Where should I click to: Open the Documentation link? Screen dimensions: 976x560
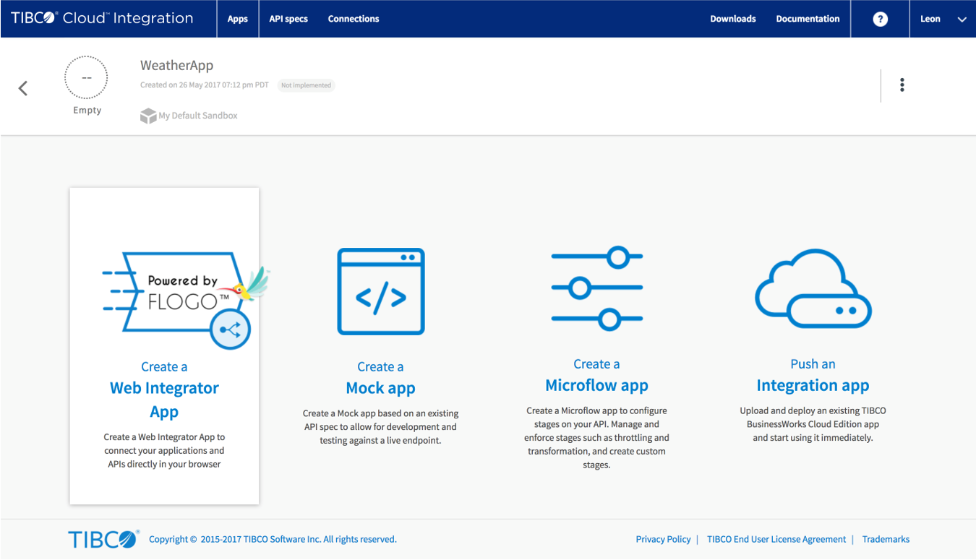tap(808, 20)
